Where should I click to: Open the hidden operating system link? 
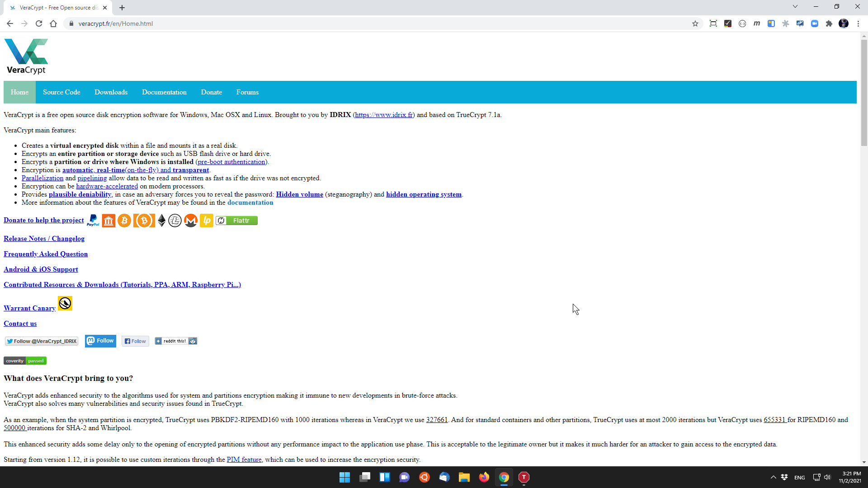(x=424, y=194)
